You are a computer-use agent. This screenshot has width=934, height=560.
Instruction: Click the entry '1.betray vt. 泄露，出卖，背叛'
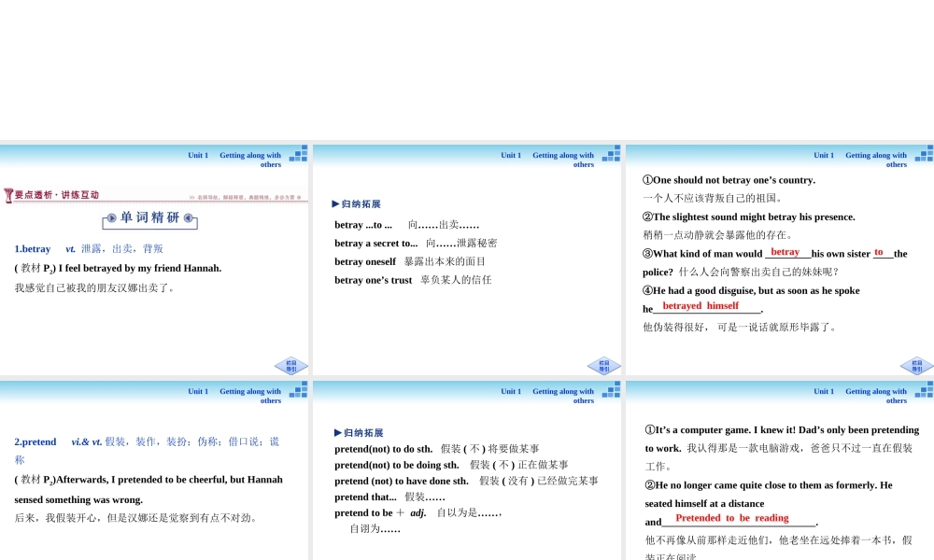click(x=89, y=249)
